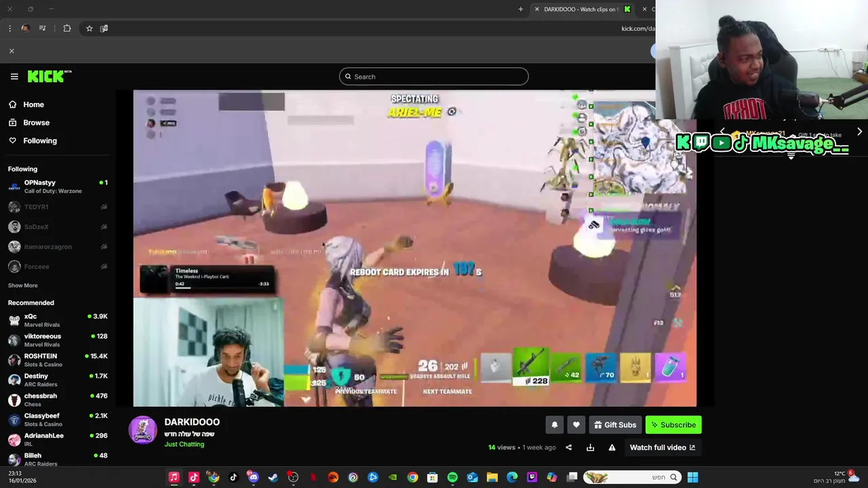Open browser three-dot menu
Image resolution: width=868 pixels, height=488 pixels.
[x=9, y=28]
